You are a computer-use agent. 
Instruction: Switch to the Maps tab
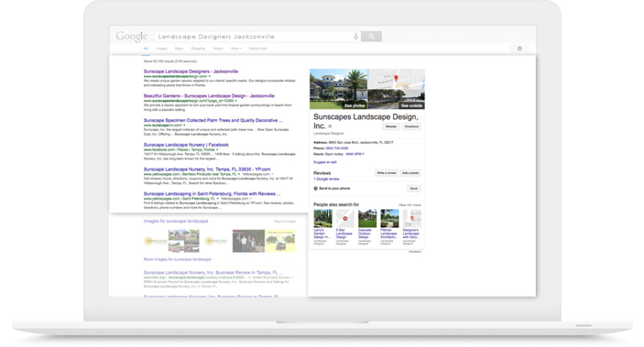pyautogui.click(x=179, y=48)
